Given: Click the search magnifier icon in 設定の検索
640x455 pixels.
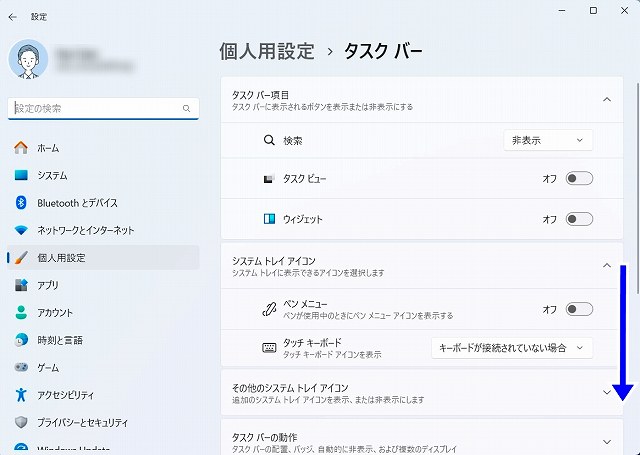Looking at the screenshot, I should 186,108.
